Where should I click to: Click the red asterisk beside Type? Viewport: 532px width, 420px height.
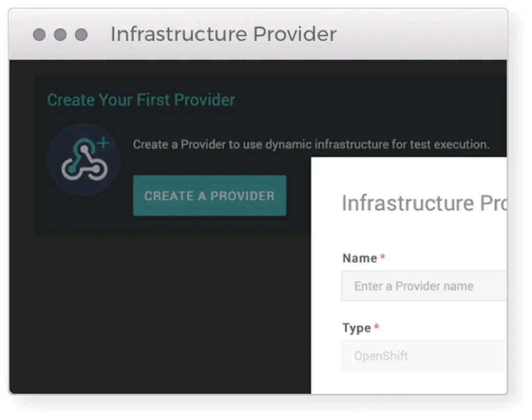(x=376, y=327)
